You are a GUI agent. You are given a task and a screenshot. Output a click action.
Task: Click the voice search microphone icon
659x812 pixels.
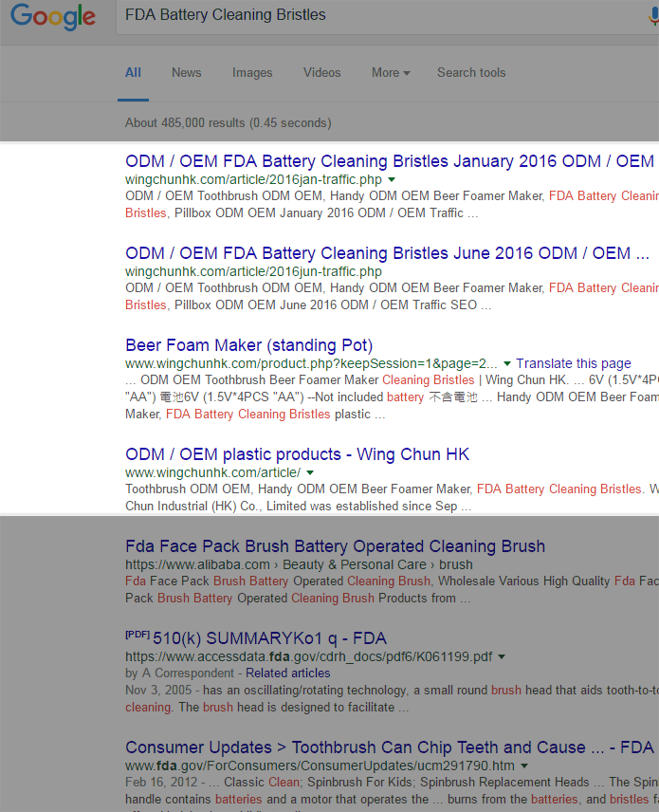pos(654,15)
